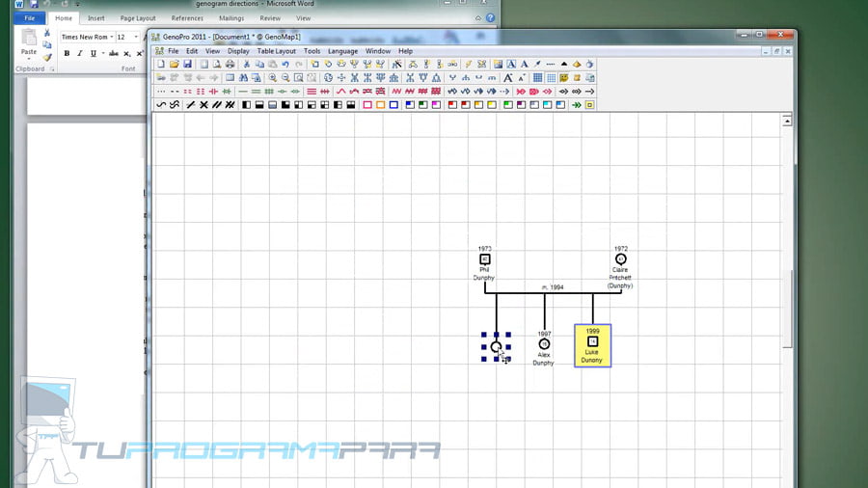
Task: Toggle Italic in Word ribbon
Action: [x=80, y=54]
